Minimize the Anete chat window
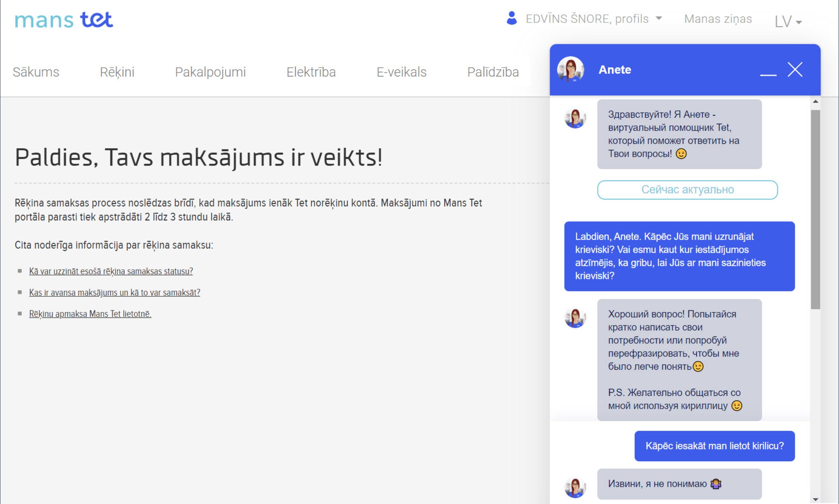The width and height of the screenshot is (839, 504). coord(768,74)
